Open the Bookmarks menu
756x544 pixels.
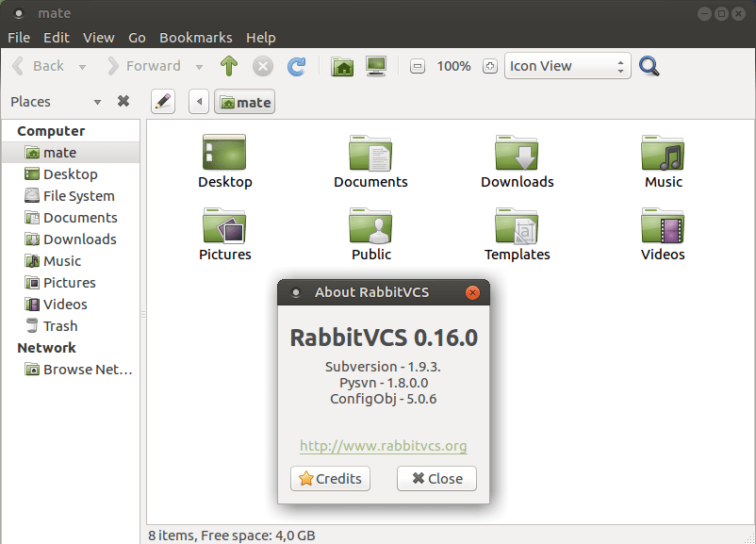[196, 38]
